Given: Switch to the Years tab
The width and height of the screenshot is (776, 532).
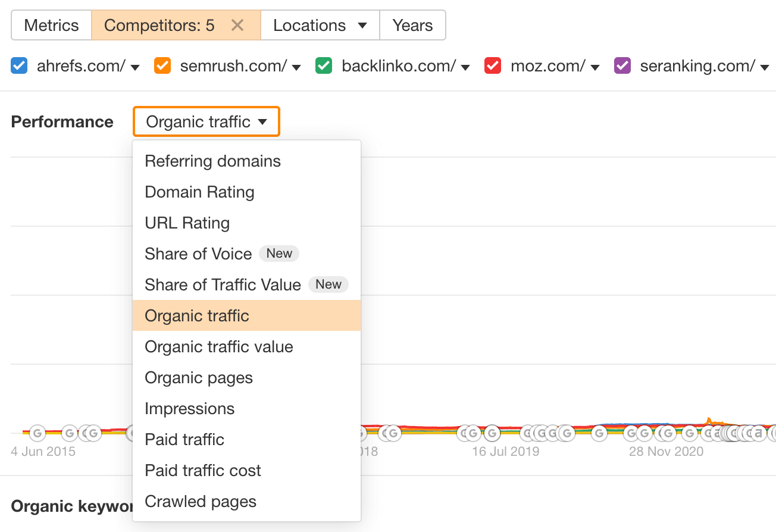Looking at the screenshot, I should [x=412, y=26].
